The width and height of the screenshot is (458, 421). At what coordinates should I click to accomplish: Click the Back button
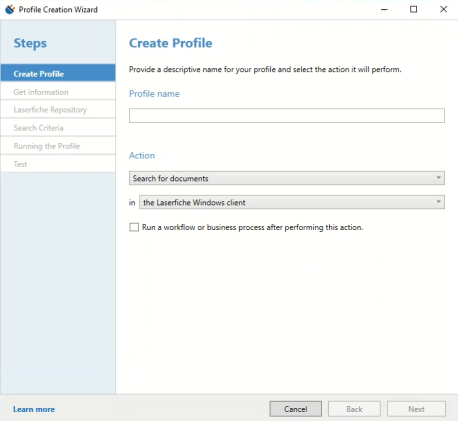click(354, 409)
